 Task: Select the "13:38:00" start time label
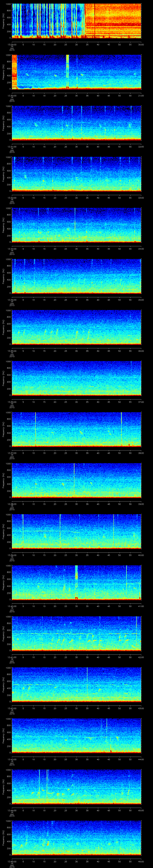click(x=12, y=504)
